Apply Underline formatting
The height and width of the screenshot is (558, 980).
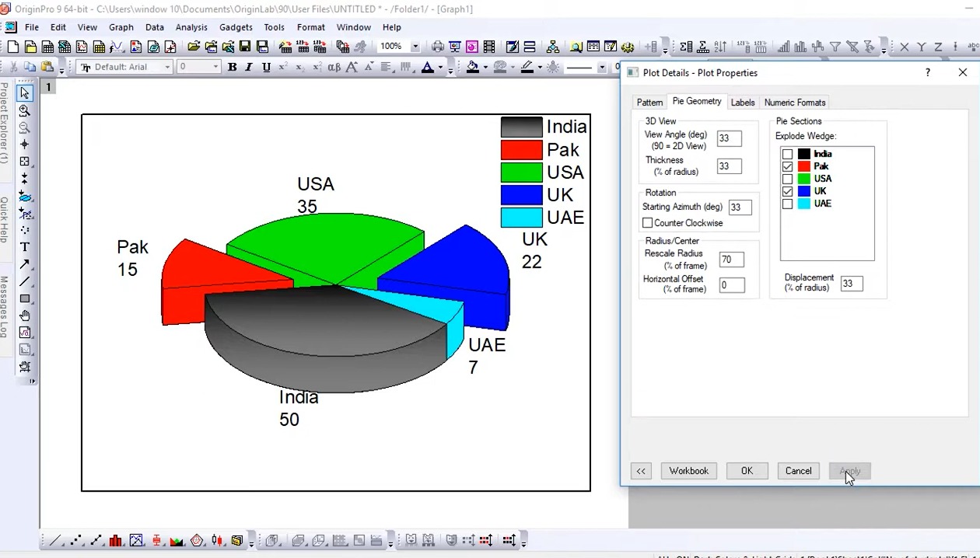pos(266,68)
